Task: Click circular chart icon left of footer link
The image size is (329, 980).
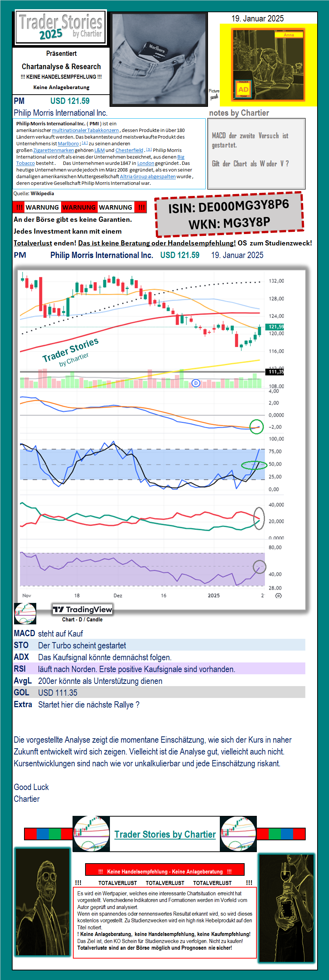Action: 91,833
